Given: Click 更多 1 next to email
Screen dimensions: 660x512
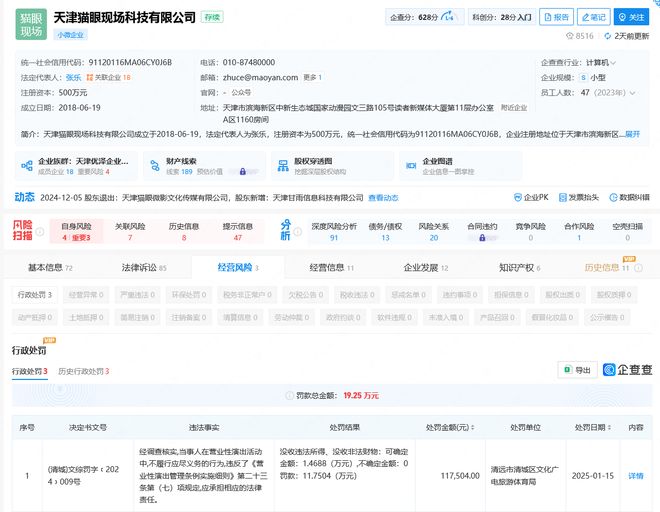Looking at the screenshot, I should coord(313,77).
